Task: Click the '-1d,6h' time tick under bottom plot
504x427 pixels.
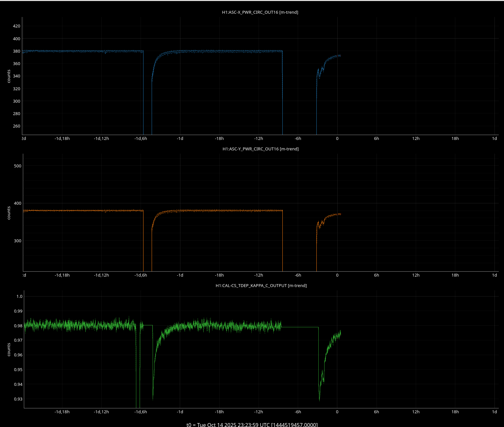Action: pos(141,412)
